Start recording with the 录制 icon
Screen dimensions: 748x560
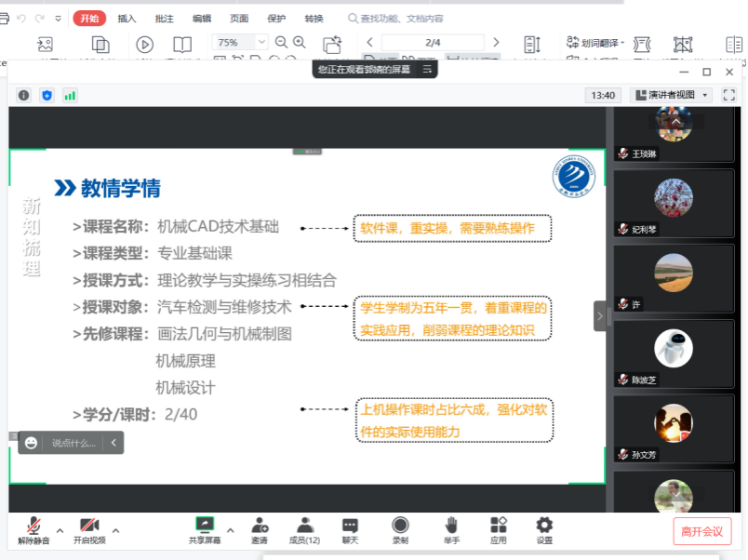(x=400, y=527)
